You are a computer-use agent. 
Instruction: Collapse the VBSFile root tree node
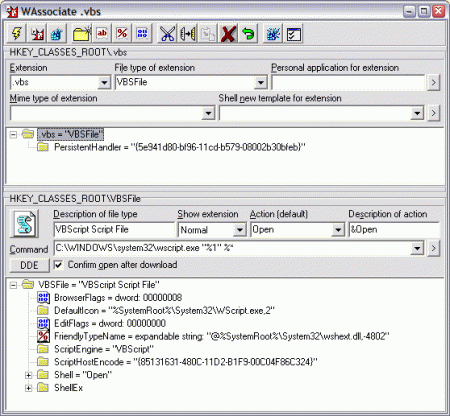[13, 285]
